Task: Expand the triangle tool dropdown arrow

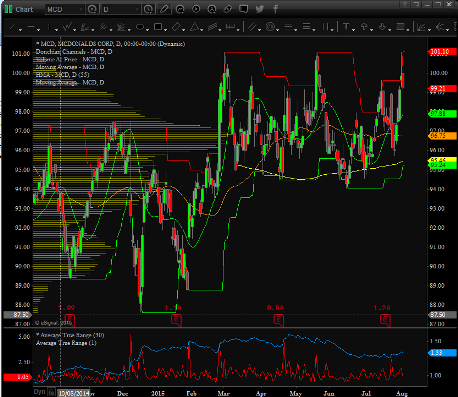Action: pos(202,30)
